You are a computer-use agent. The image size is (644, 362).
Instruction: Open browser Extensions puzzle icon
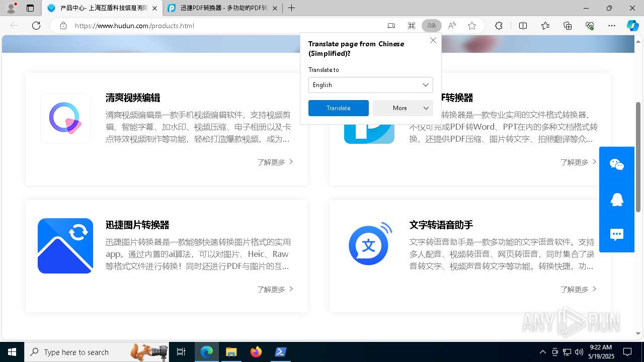[x=499, y=26]
